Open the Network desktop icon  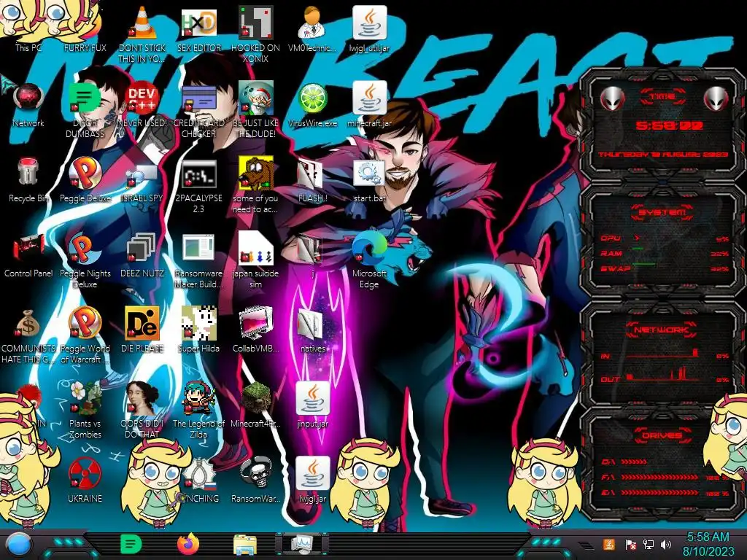28,105
